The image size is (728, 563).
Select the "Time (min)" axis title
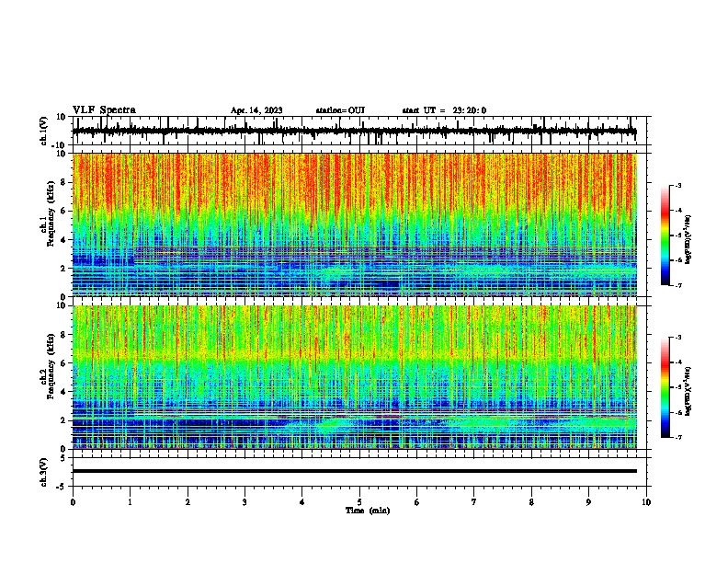(x=368, y=511)
